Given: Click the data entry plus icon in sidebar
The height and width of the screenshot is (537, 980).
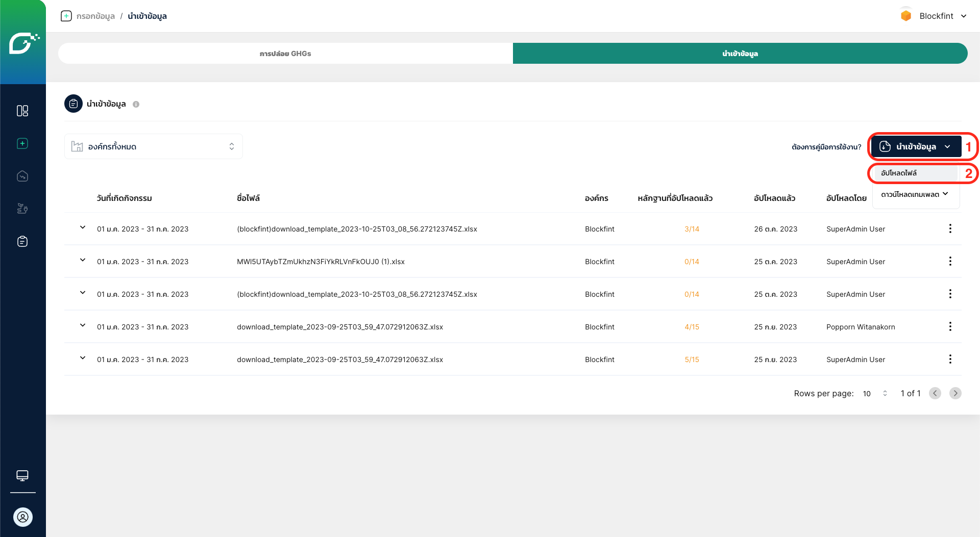Looking at the screenshot, I should pyautogui.click(x=22, y=143).
